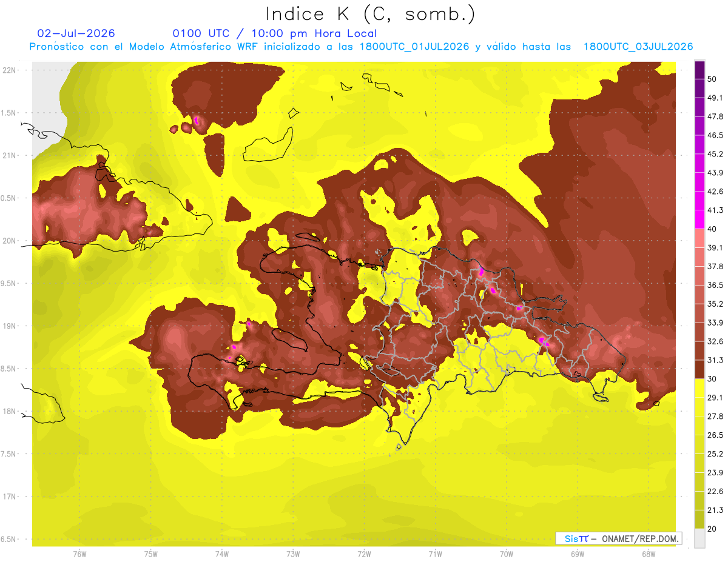Click valid-until time '1800UTC_03JUL2026'
Image resolution: width=728 pixels, height=562 pixels.
coord(638,47)
